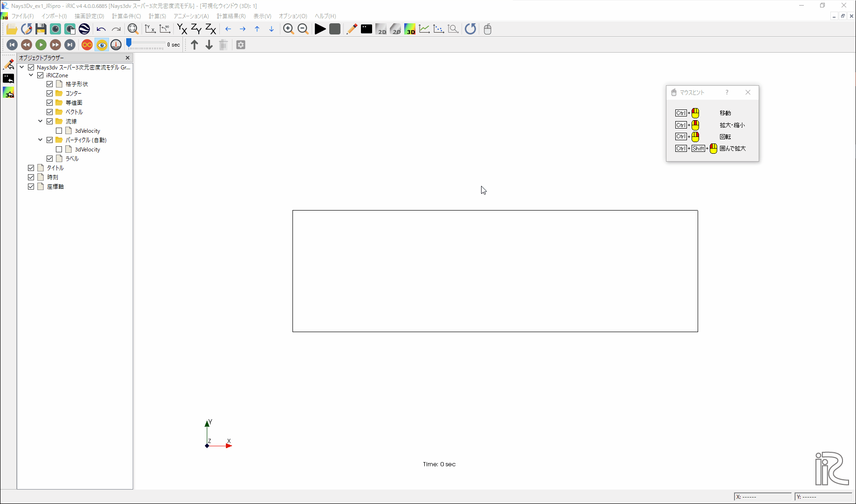Click the mouse hint toolbar icon

(x=488, y=29)
